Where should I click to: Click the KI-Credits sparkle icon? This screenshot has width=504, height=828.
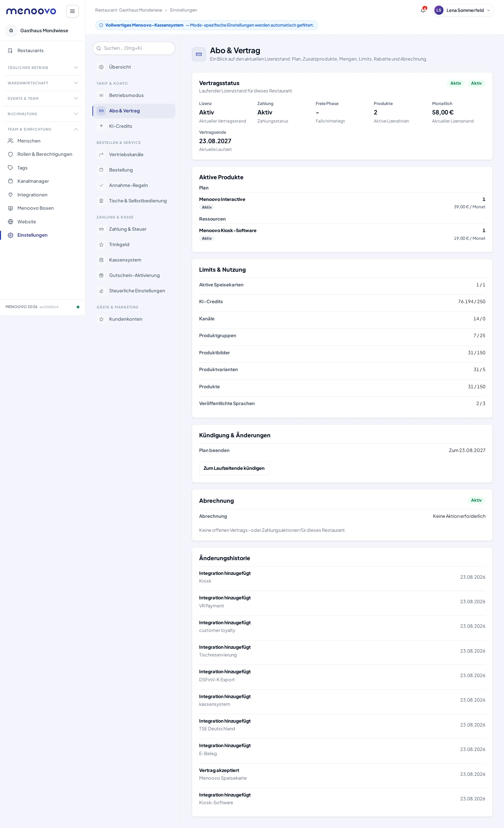(x=101, y=126)
